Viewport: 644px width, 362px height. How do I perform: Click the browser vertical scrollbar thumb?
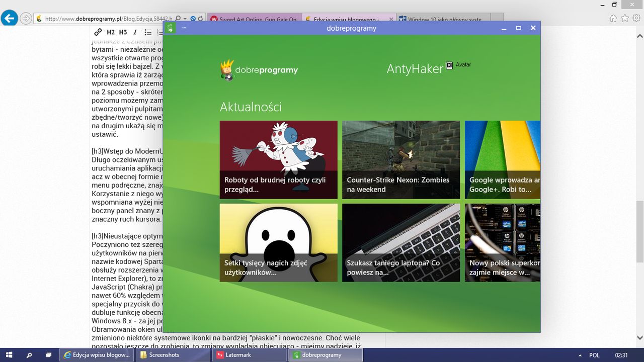[639, 231]
